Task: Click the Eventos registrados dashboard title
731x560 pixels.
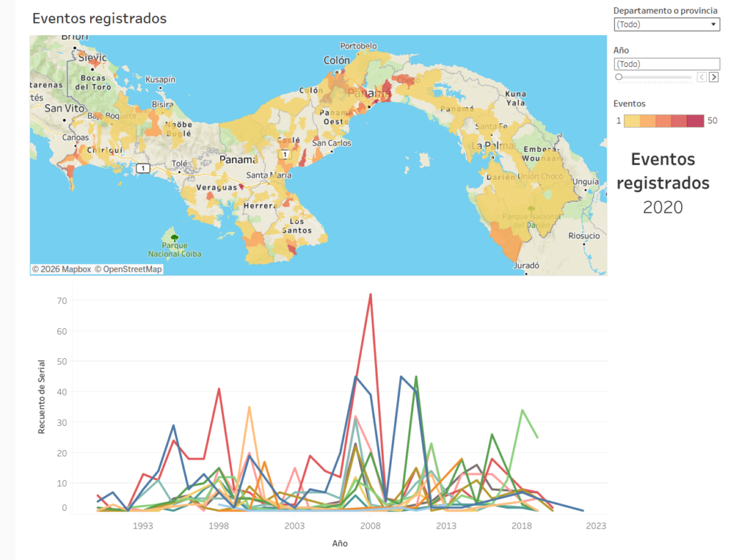Action: point(99,19)
